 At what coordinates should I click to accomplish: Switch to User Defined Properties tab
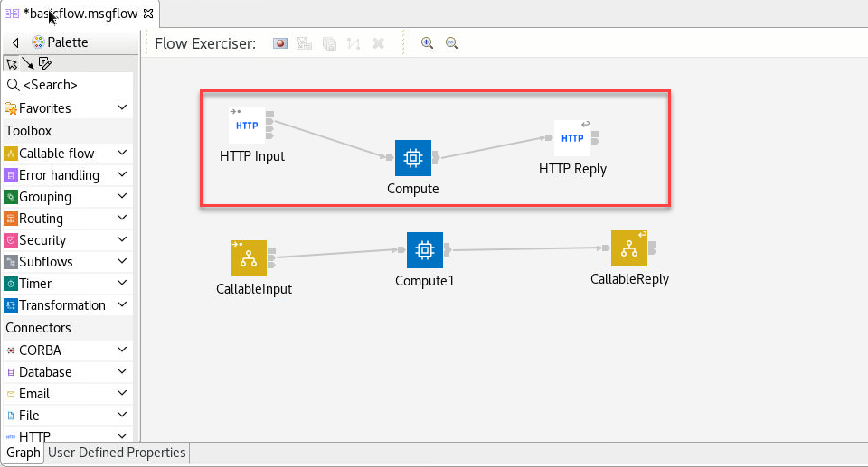click(117, 453)
